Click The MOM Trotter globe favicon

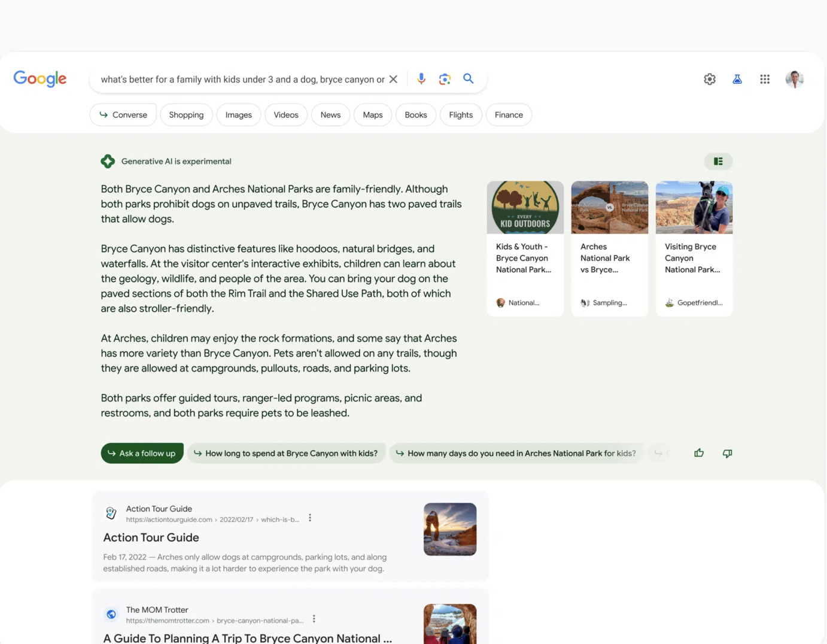(x=111, y=614)
